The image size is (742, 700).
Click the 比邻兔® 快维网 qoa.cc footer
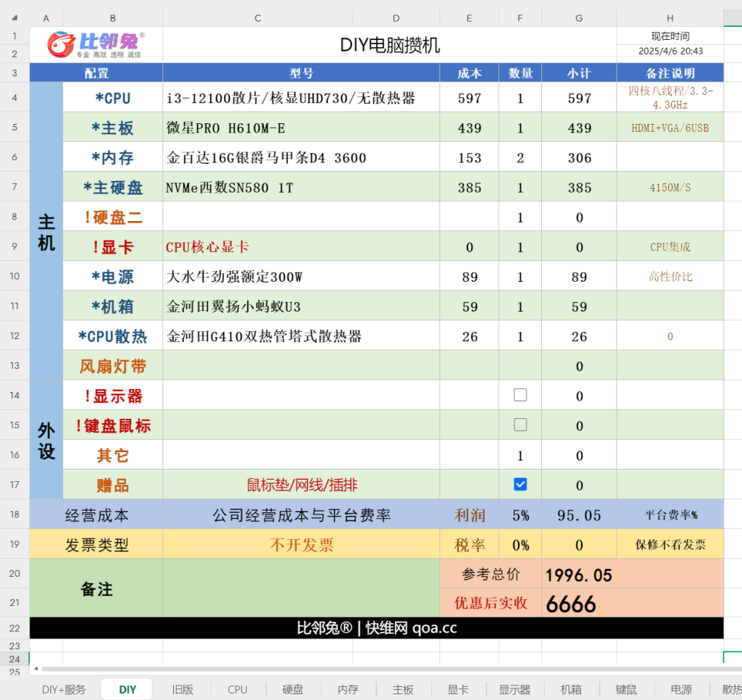click(377, 628)
